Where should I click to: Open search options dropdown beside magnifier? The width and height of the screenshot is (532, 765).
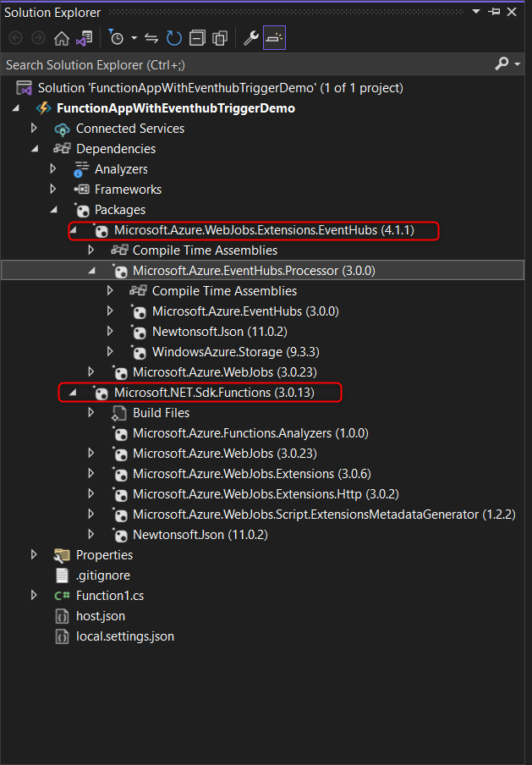click(516, 64)
